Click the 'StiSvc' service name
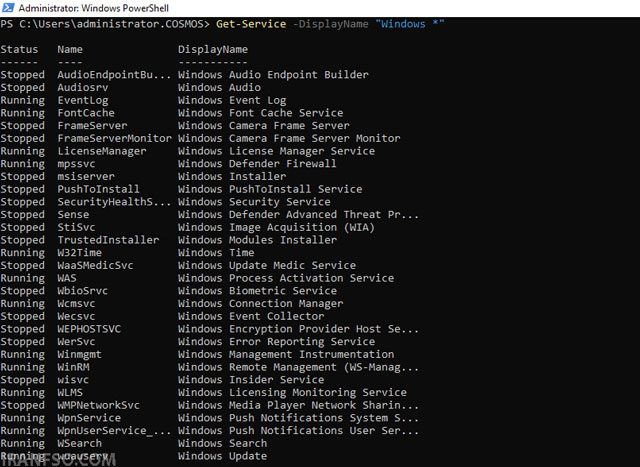The height and width of the screenshot is (467, 640). [76, 227]
